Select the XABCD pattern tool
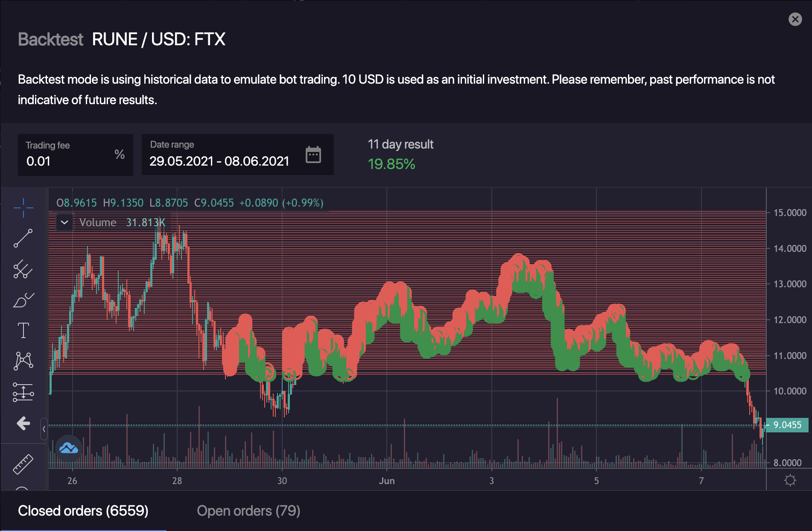Image resolution: width=812 pixels, height=531 pixels. (x=23, y=361)
